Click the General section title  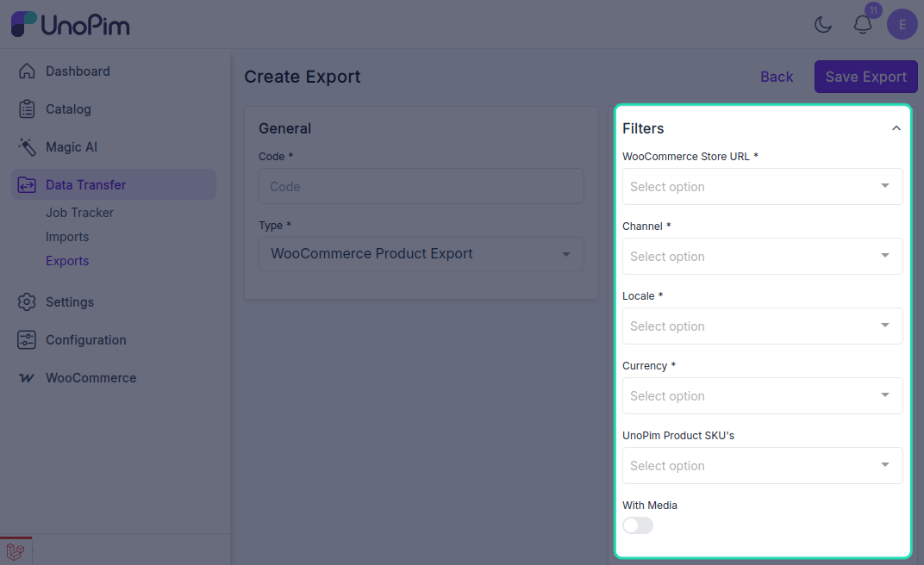(x=284, y=128)
